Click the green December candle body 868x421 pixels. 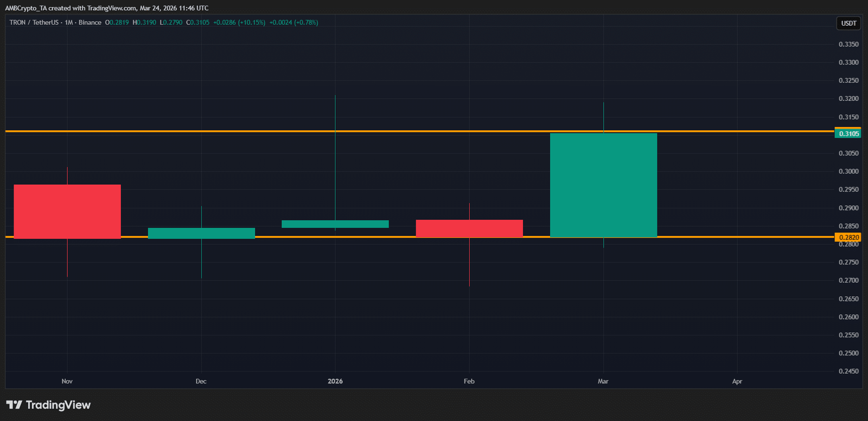201,233
